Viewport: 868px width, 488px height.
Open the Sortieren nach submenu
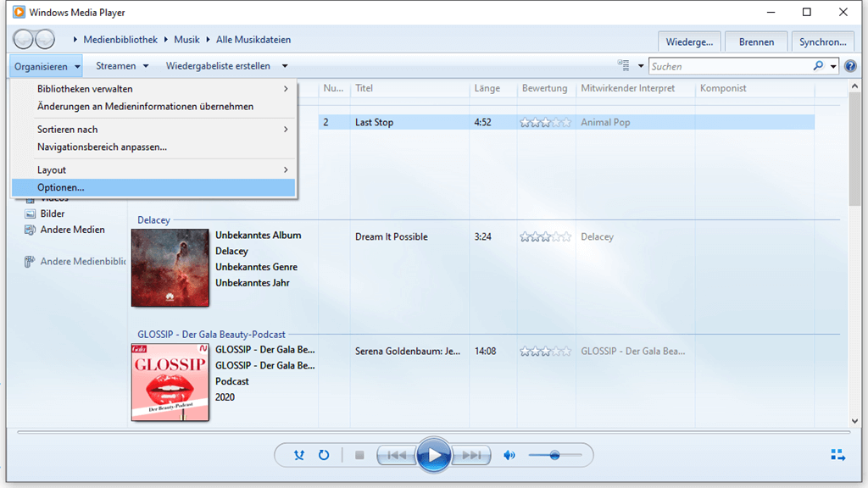point(154,129)
